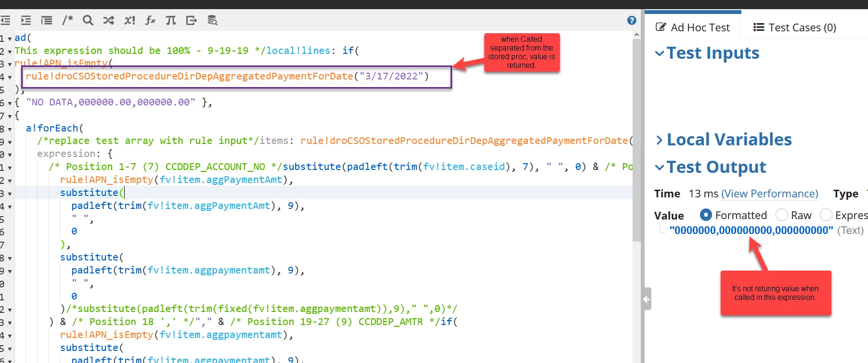Click the "3/17/2022" date string in code

(391, 77)
